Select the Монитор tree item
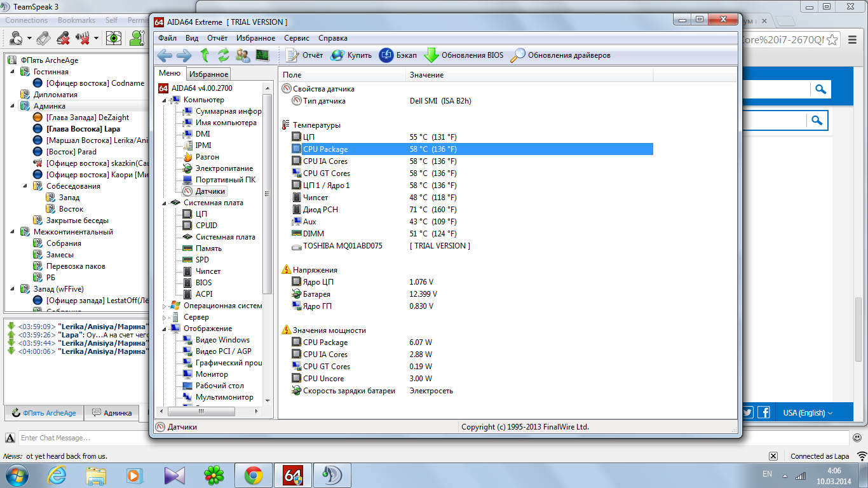 click(205, 374)
